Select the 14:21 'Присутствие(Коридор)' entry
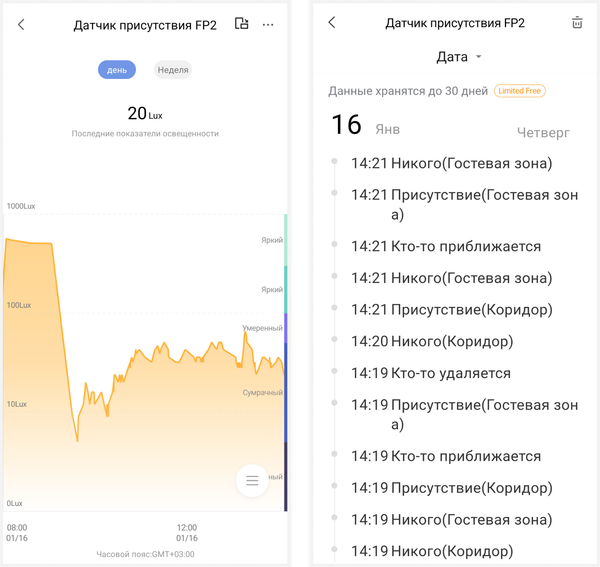This screenshot has width=600, height=567. pyautogui.click(x=451, y=309)
